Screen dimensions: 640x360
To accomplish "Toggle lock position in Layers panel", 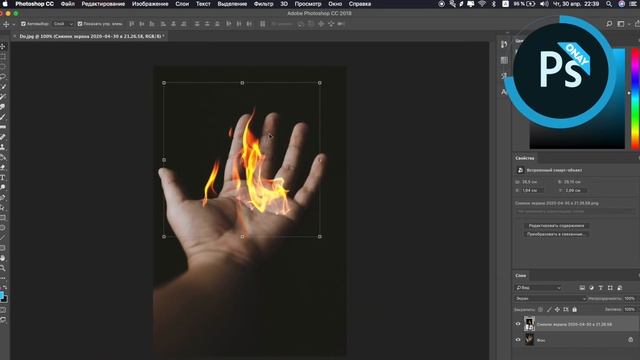I will click(x=557, y=309).
